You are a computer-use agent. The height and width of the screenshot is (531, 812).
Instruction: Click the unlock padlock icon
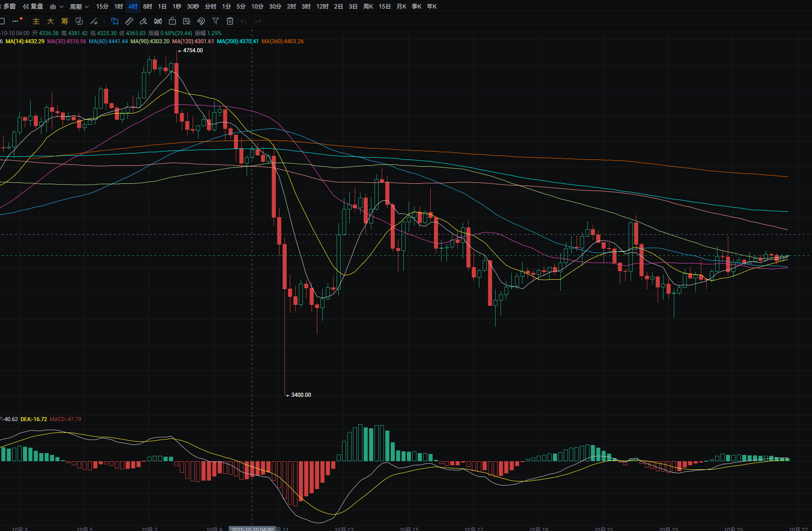[x=172, y=21]
